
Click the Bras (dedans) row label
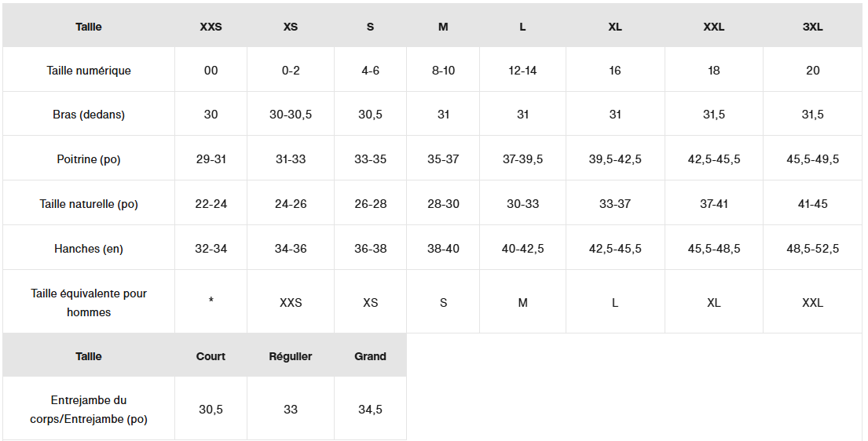point(89,115)
